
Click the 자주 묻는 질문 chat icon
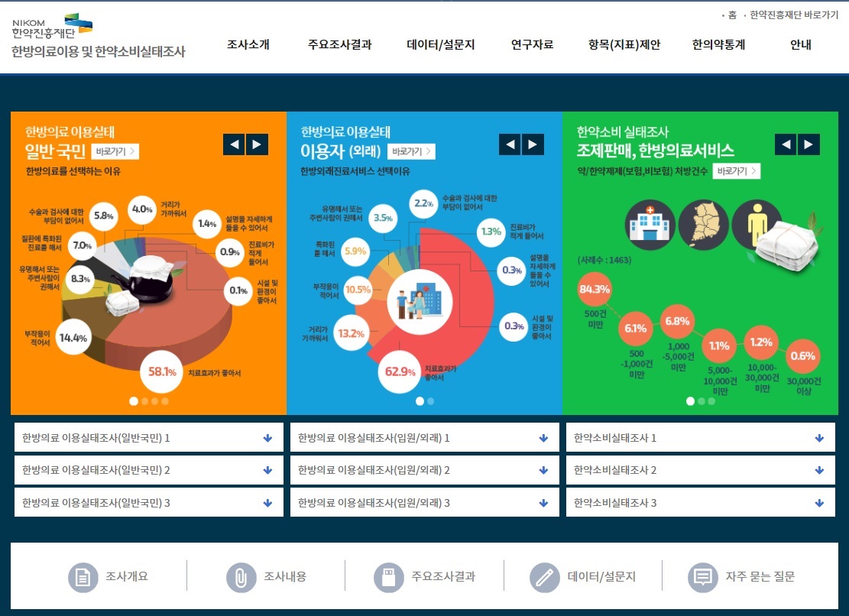703,577
